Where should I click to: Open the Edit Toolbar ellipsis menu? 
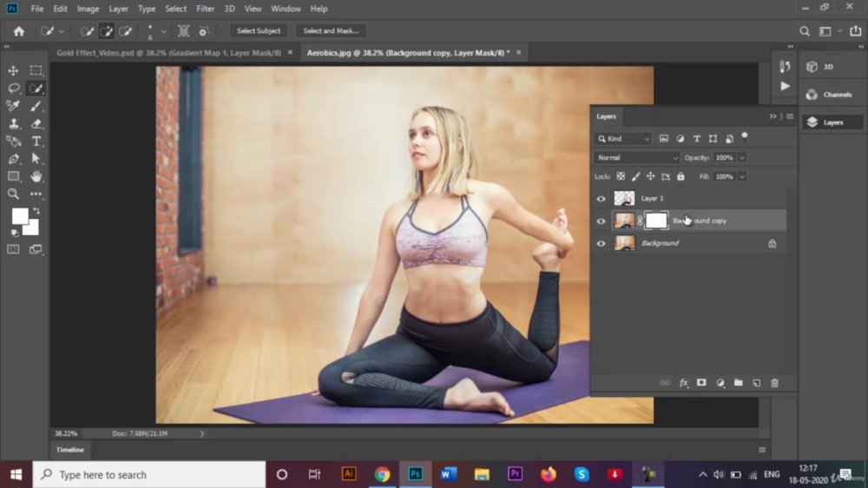pos(36,194)
